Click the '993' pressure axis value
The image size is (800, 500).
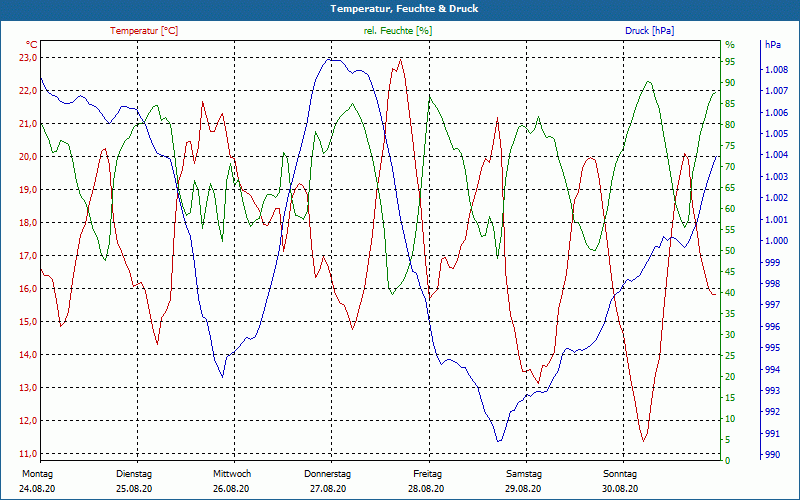[x=773, y=390]
